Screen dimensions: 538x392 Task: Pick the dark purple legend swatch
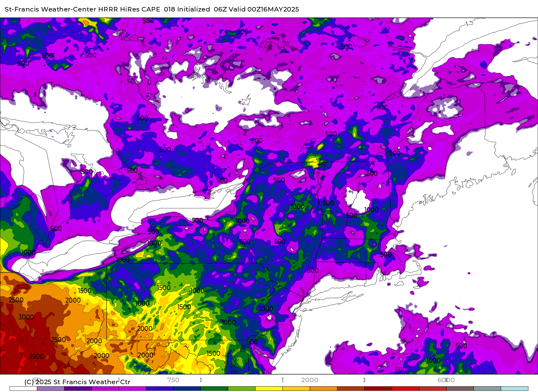[78, 389]
